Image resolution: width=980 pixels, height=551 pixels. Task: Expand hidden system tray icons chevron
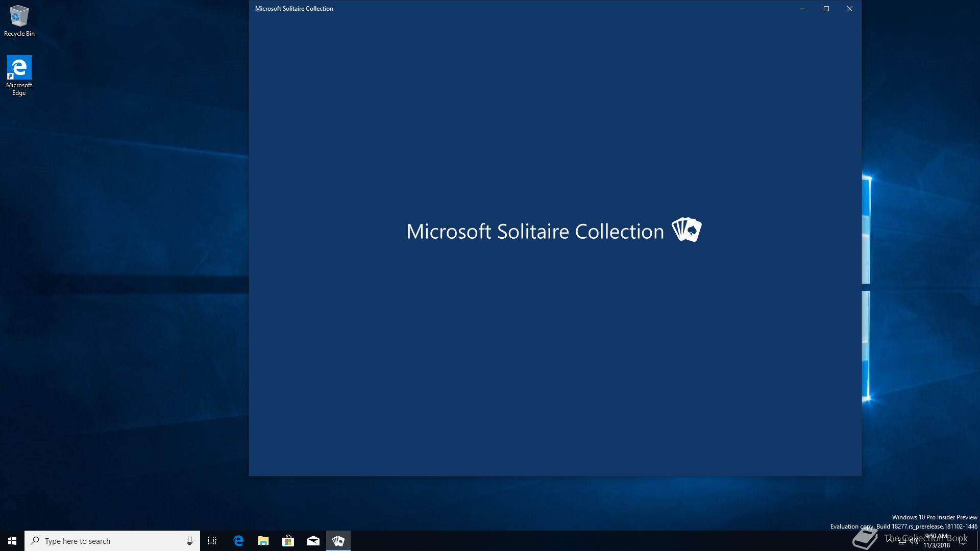tap(890, 541)
